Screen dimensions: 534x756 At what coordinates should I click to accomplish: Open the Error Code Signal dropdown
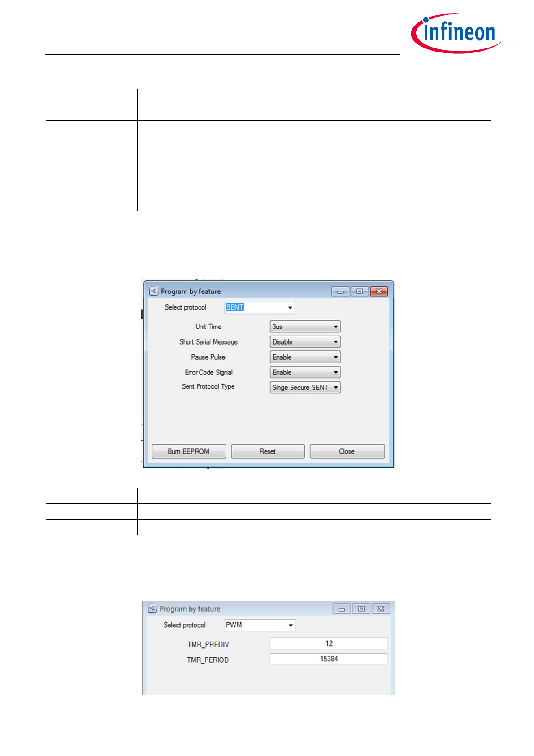pos(305,372)
